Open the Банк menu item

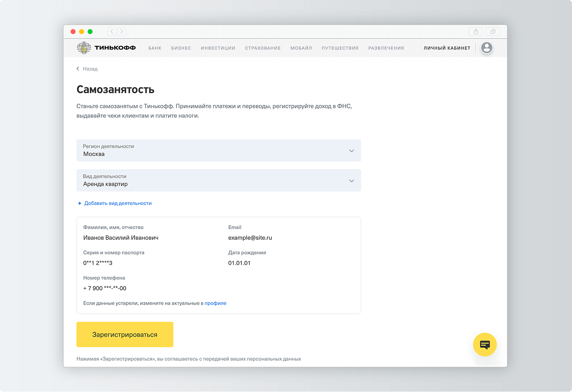pyautogui.click(x=155, y=48)
